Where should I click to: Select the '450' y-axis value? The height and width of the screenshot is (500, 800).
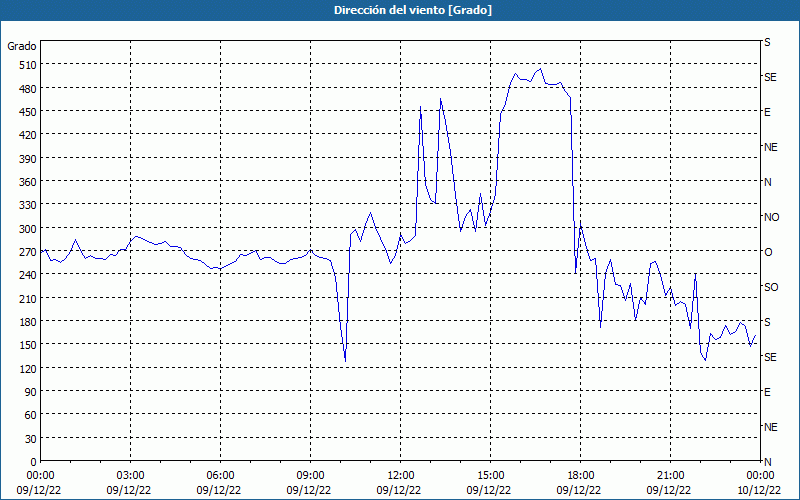tap(29, 112)
